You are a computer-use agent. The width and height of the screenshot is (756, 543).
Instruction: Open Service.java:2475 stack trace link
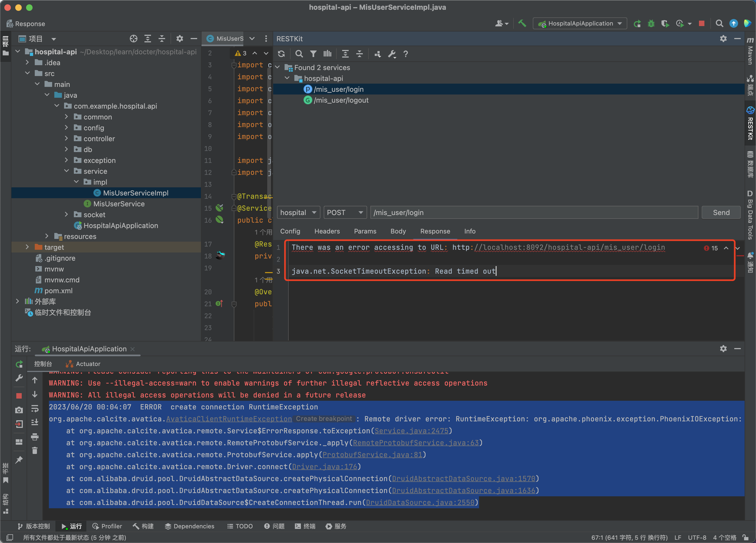point(411,431)
